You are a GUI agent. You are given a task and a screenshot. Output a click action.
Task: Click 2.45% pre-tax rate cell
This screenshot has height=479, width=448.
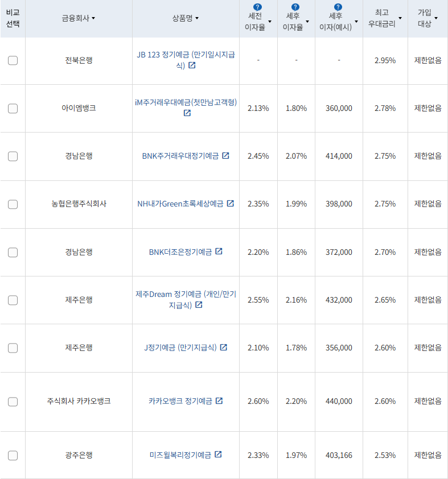(x=258, y=156)
